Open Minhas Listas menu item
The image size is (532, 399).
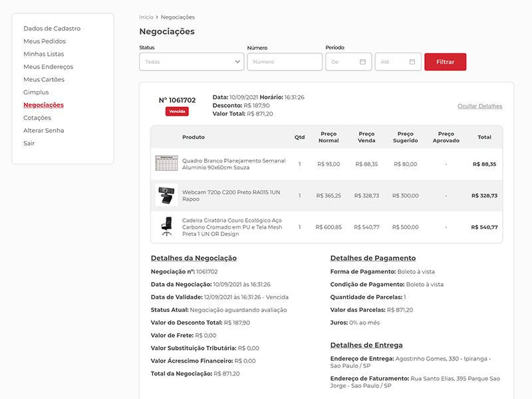coord(45,54)
